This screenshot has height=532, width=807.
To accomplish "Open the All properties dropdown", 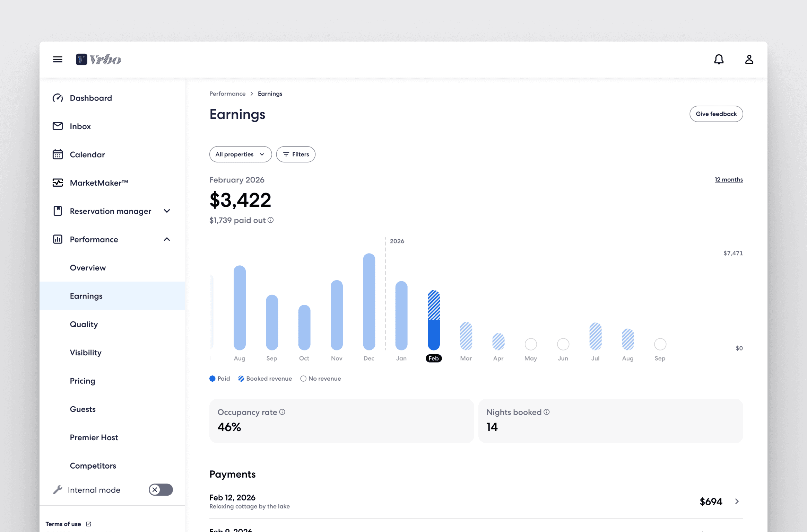I will click(x=240, y=154).
